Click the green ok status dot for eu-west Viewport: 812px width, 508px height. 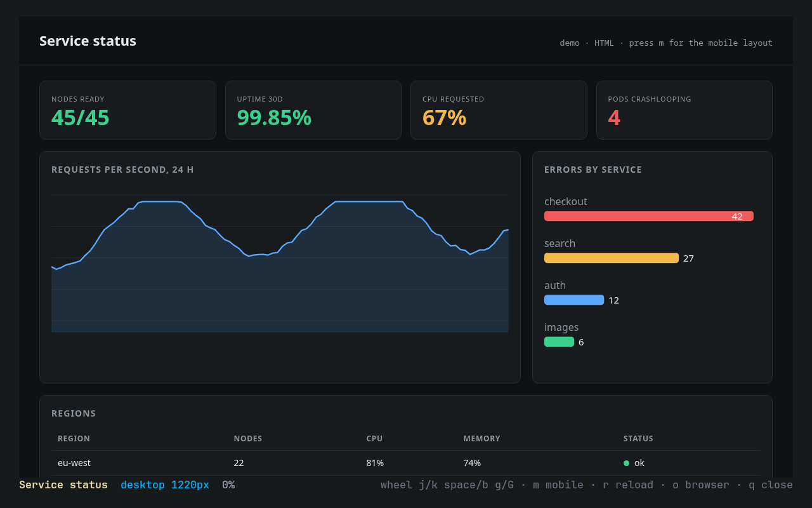626,463
